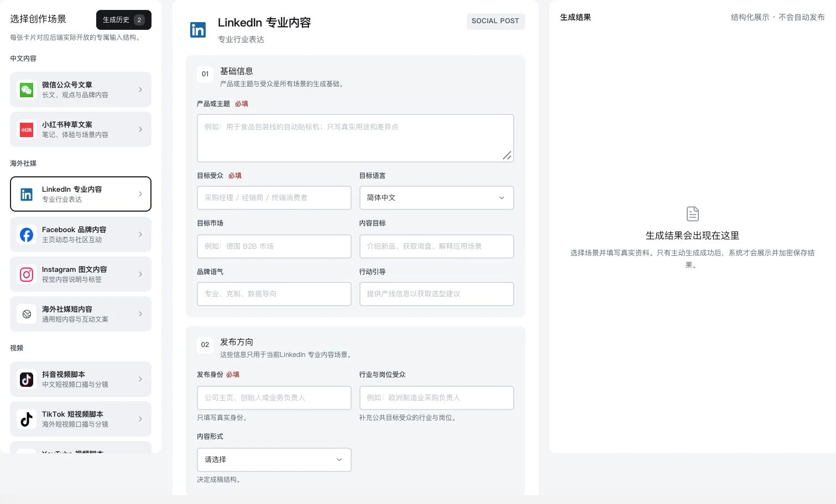Click the WeChat icon in 微信公众号文章 card
The width and height of the screenshot is (836, 504).
click(x=27, y=90)
